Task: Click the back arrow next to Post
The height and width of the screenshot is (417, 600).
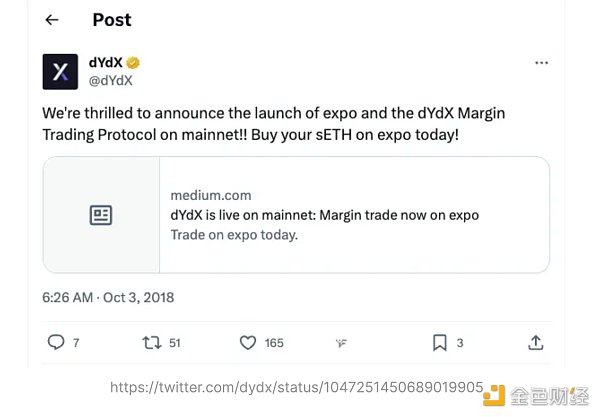Action: point(52,20)
